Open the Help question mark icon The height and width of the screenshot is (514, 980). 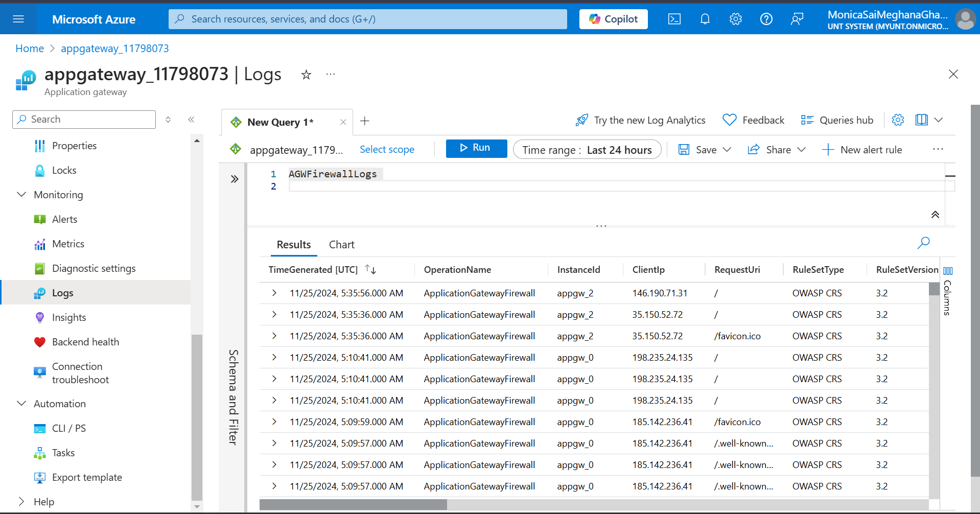tap(766, 19)
